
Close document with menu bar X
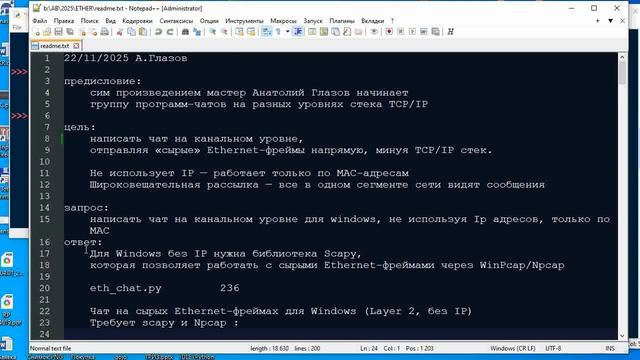click(622, 21)
